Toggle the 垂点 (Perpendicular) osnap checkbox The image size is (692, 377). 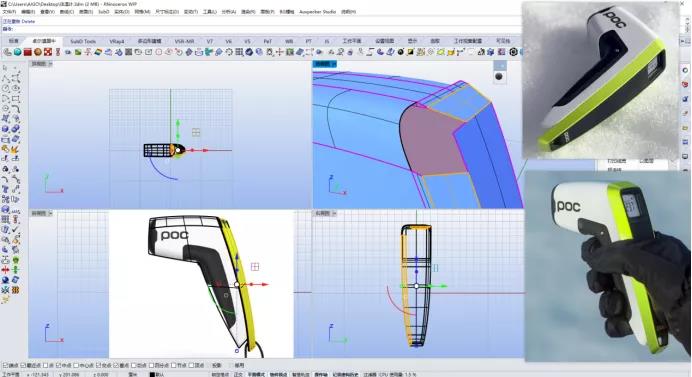tap(116, 366)
